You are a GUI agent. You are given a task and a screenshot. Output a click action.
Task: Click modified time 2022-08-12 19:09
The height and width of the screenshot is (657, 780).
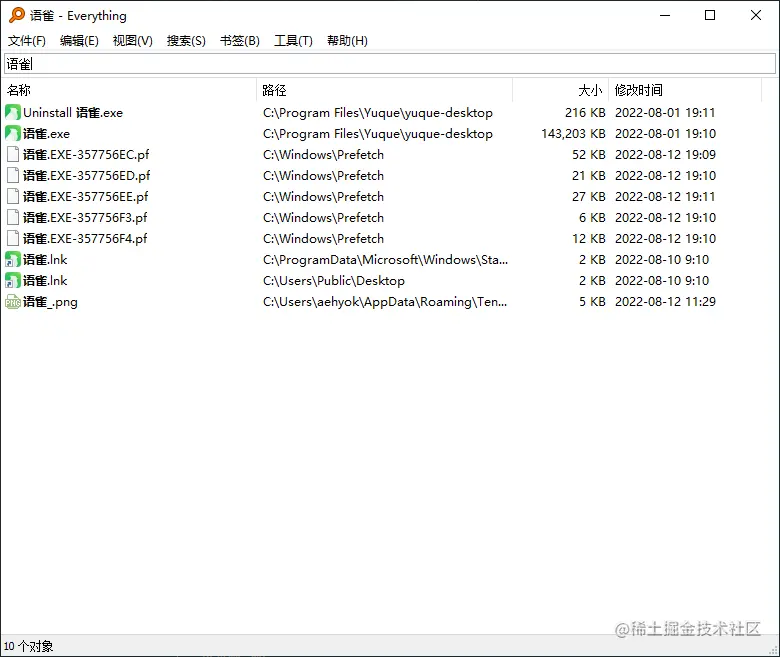click(665, 155)
